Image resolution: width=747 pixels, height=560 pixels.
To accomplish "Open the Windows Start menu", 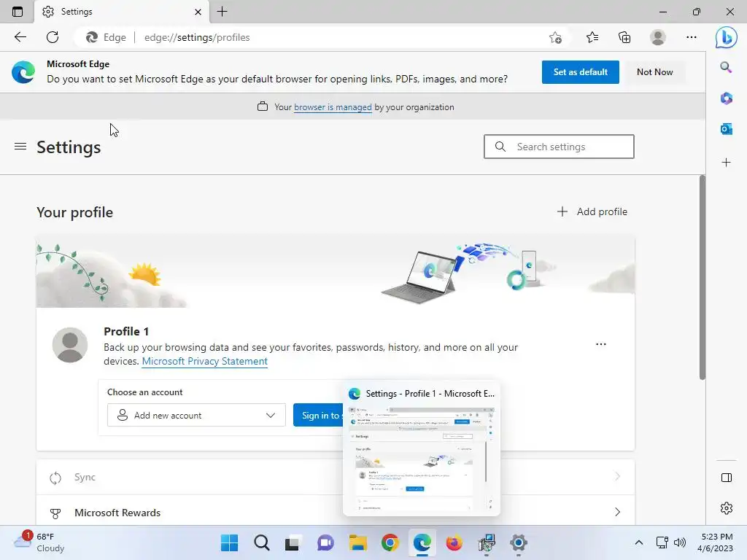I will (229, 542).
